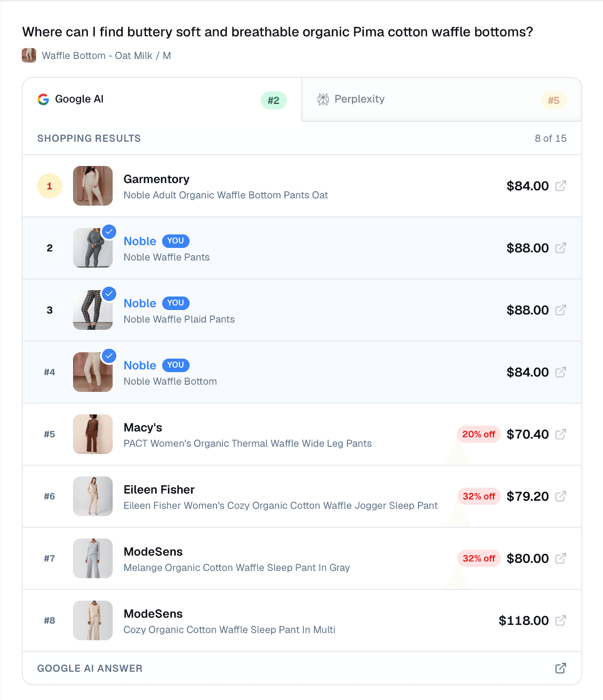Click the external link icon for Noble Waffle Pants
This screenshot has width=603, height=700.
[x=561, y=248]
